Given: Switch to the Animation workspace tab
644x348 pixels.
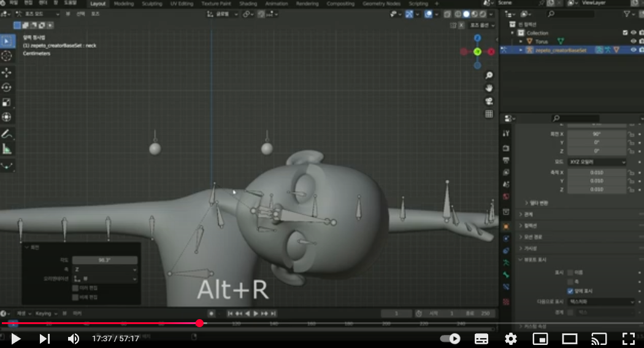Looking at the screenshot, I should point(277,4).
